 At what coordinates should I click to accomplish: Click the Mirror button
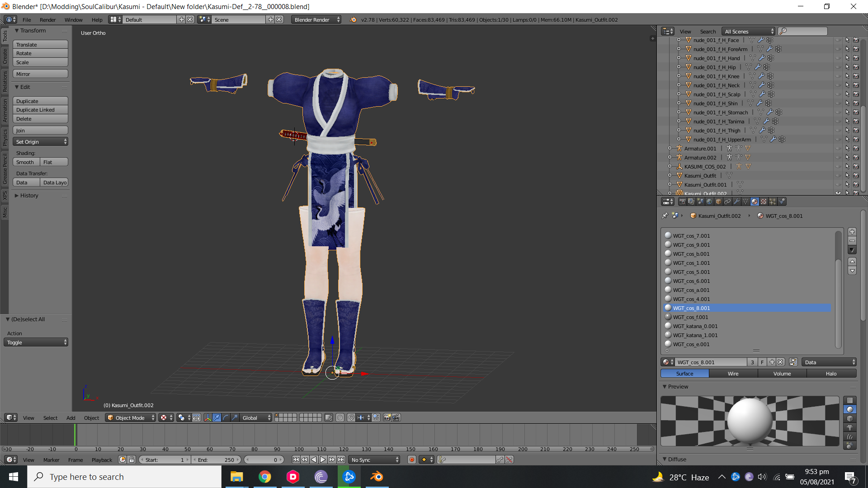40,74
